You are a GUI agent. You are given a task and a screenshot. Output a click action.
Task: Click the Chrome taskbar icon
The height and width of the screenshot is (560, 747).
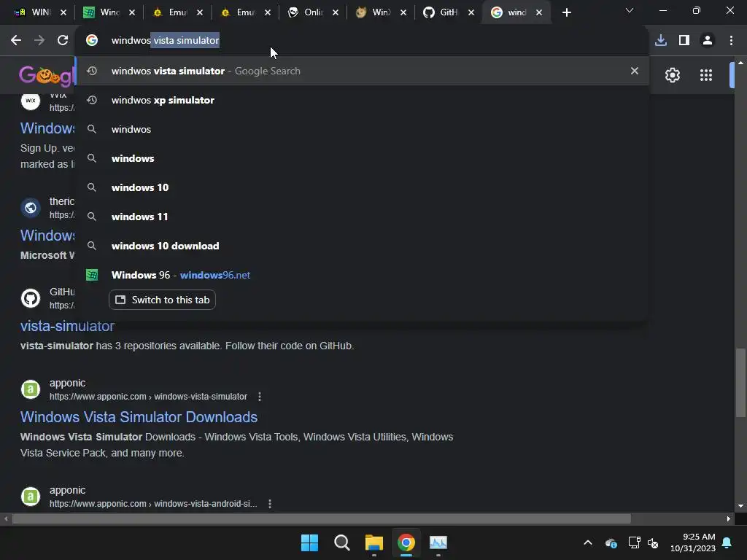[x=406, y=542]
